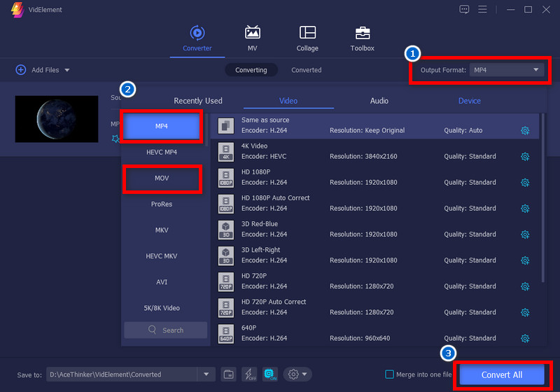This screenshot has width=560, height=392.
Task: Open the output folder icon
Action: pos(229,374)
